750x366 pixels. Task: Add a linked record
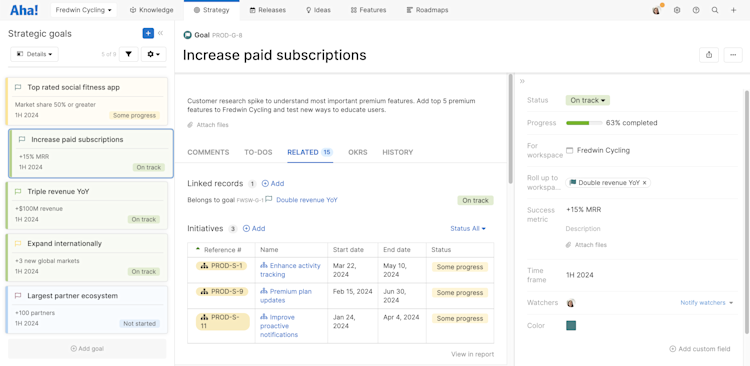(273, 183)
